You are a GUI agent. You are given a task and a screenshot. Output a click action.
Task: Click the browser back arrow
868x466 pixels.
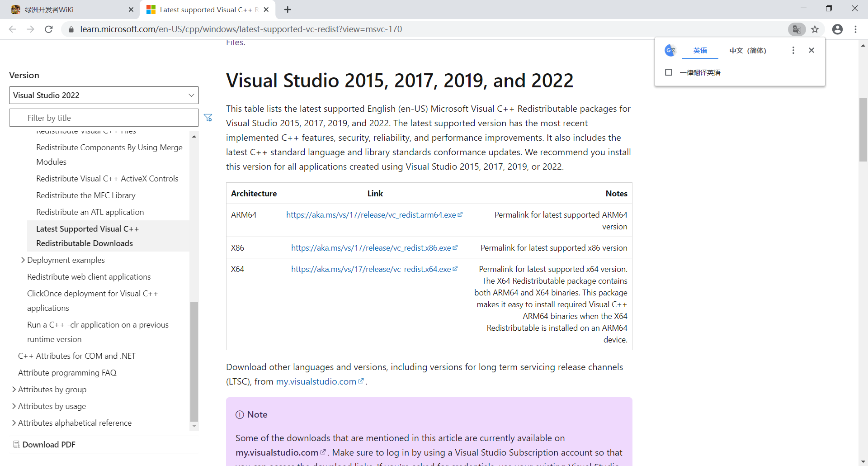[13, 29]
